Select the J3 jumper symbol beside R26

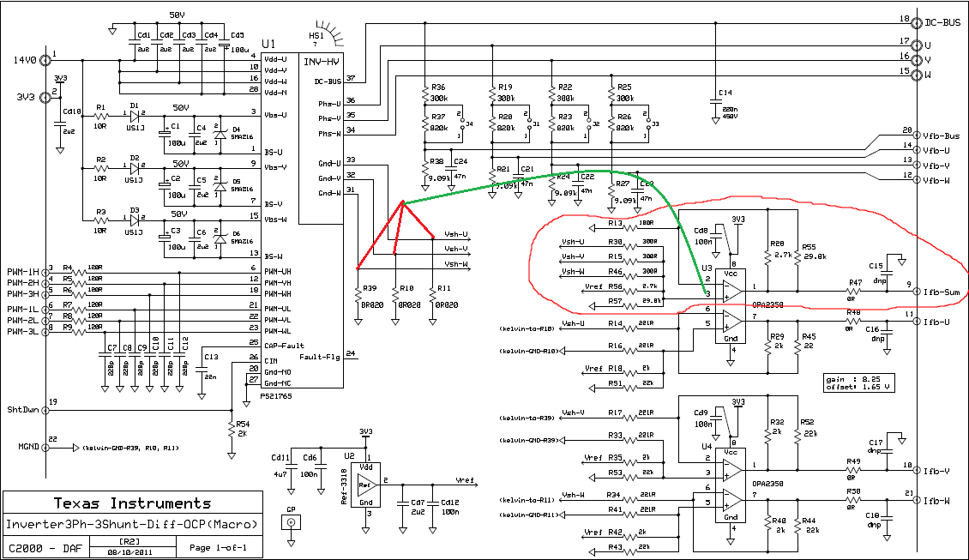pos(647,125)
